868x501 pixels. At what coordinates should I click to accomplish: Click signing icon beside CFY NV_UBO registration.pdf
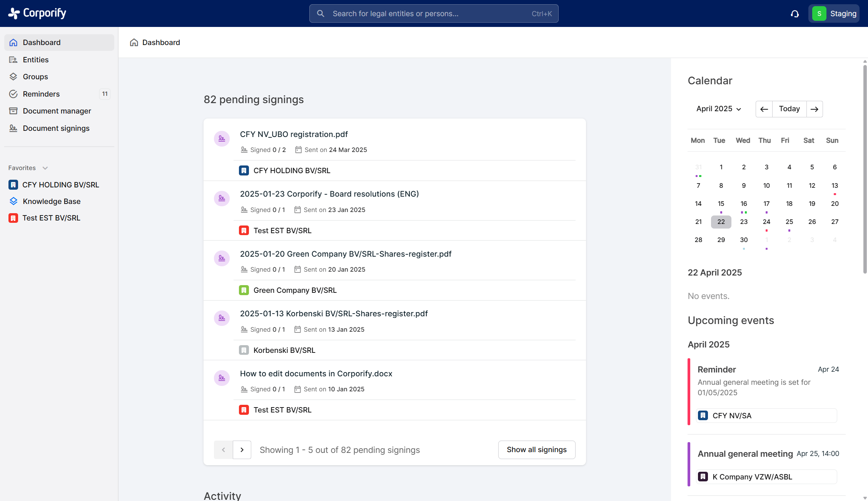coord(222,139)
